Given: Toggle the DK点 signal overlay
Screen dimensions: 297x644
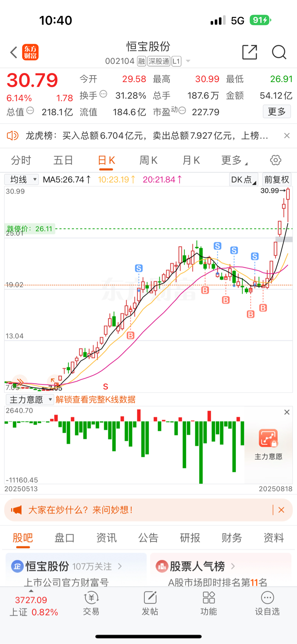Looking at the screenshot, I should (244, 179).
